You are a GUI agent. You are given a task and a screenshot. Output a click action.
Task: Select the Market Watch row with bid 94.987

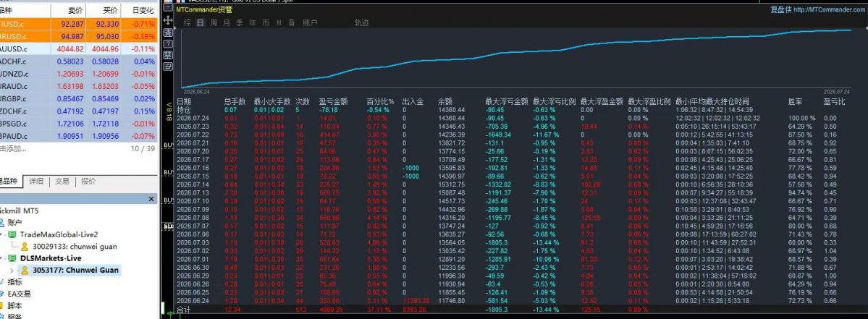pyautogui.click(x=79, y=36)
